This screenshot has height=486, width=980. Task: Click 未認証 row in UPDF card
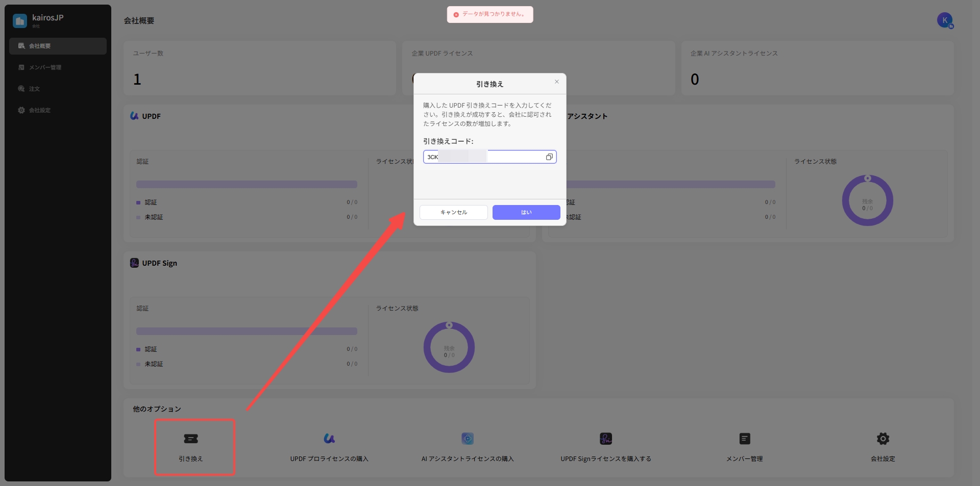coord(247,217)
